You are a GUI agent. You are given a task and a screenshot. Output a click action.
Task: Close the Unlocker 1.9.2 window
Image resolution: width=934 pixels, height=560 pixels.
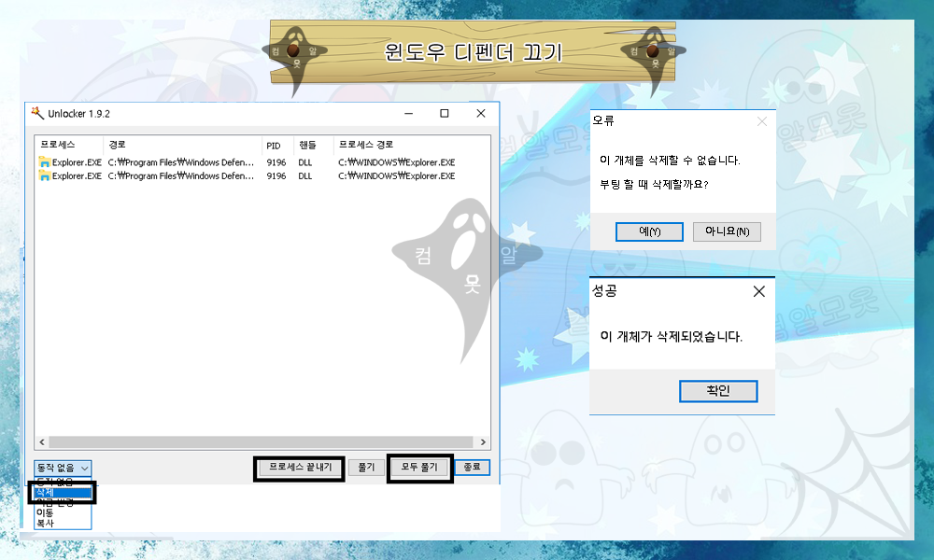(x=481, y=113)
